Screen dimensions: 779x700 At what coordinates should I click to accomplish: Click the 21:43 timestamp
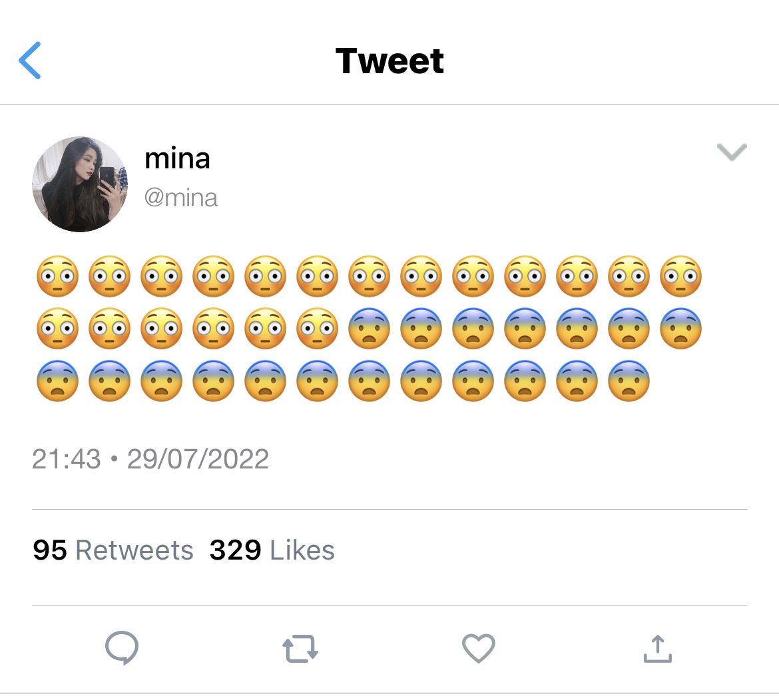click(x=67, y=459)
